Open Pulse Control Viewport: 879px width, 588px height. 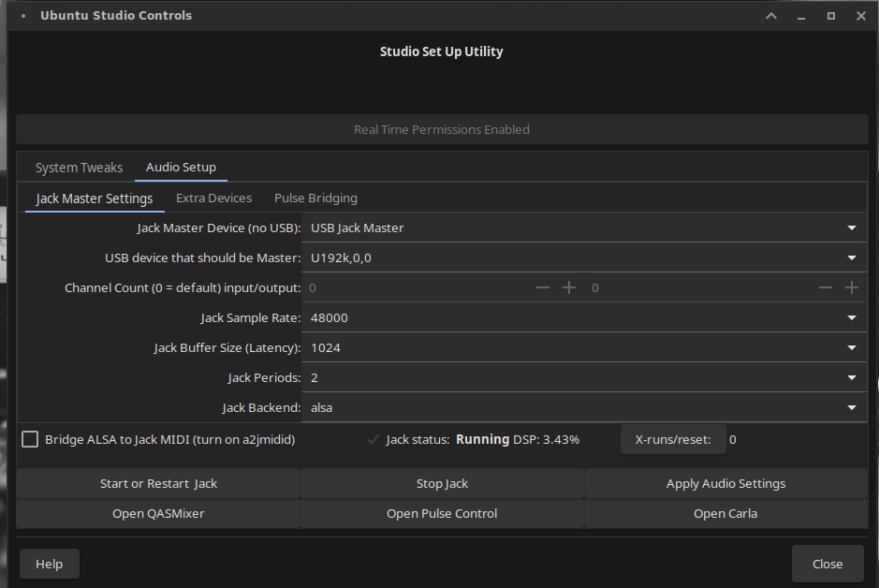[442, 513]
